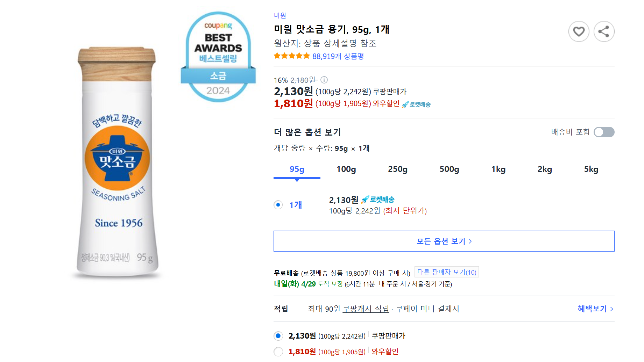The height and width of the screenshot is (362, 644).
Task: Click the 다른 판매자 보기(10) button
Action: [x=446, y=272]
